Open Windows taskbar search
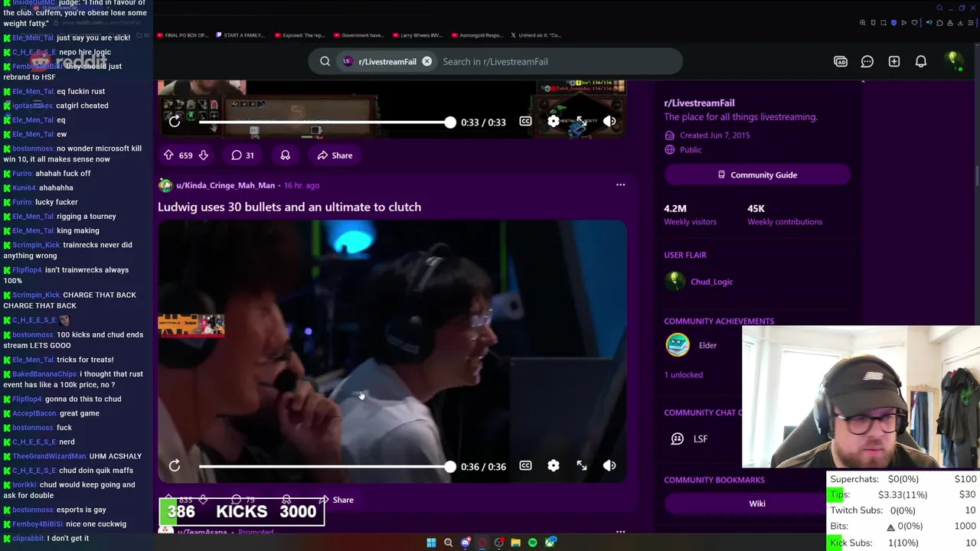Screen dimensions: 980x551 [x=449, y=543]
